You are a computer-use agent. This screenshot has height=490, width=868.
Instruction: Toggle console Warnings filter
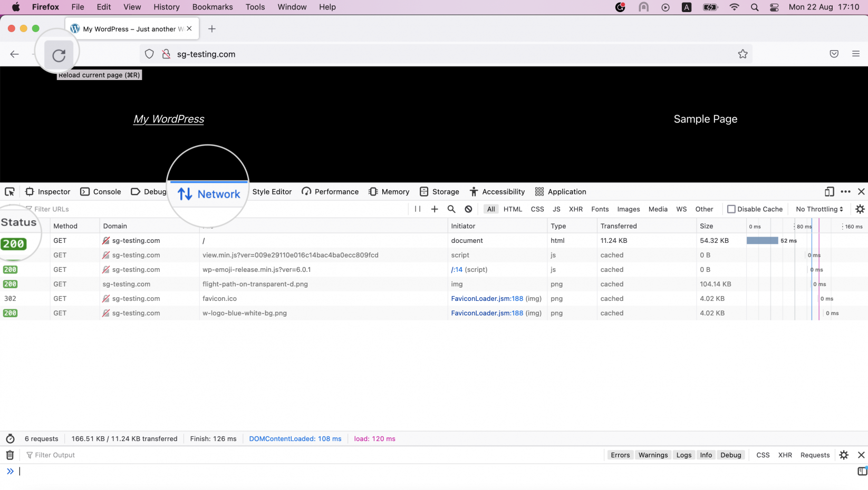(x=653, y=455)
